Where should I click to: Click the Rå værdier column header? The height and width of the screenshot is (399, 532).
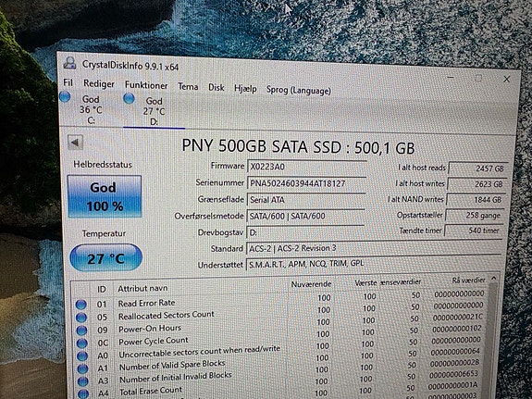[x=469, y=281]
